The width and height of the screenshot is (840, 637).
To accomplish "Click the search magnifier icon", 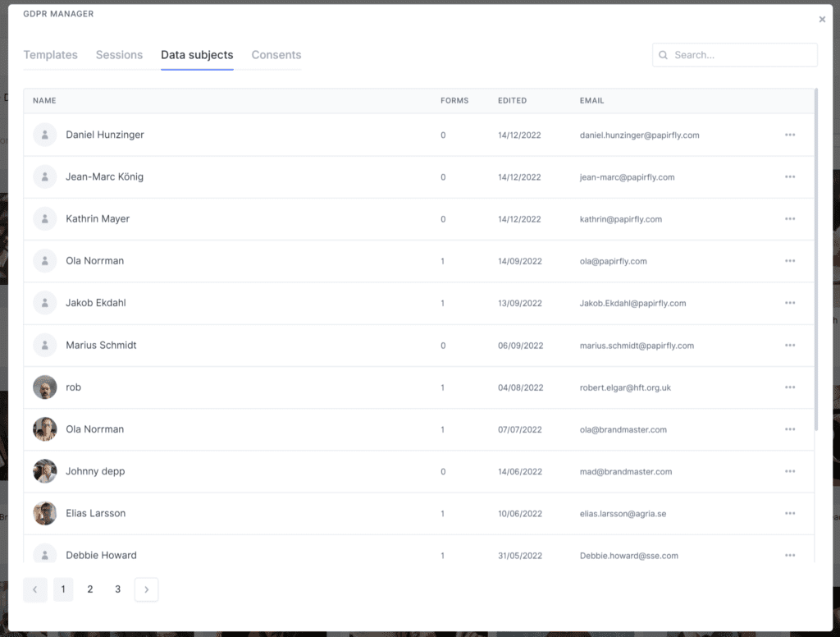I will [663, 54].
